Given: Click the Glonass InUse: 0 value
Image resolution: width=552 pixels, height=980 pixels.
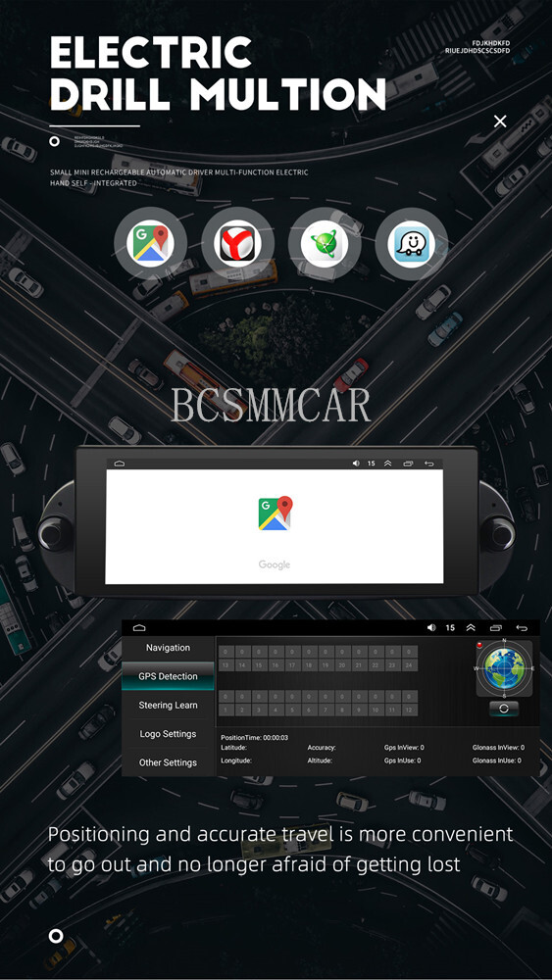Looking at the screenshot, I should (496, 760).
